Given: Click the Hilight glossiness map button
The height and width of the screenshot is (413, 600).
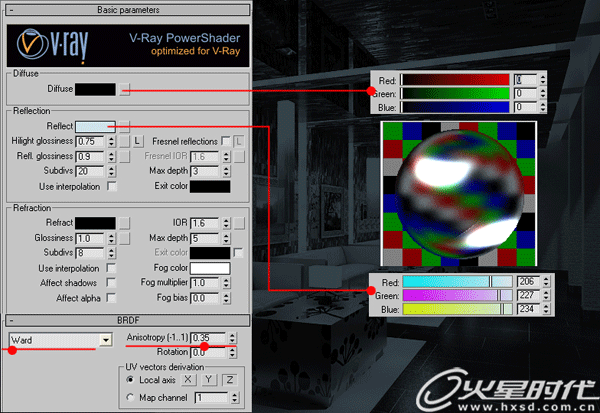Looking at the screenshot, I should click(124, 142).
